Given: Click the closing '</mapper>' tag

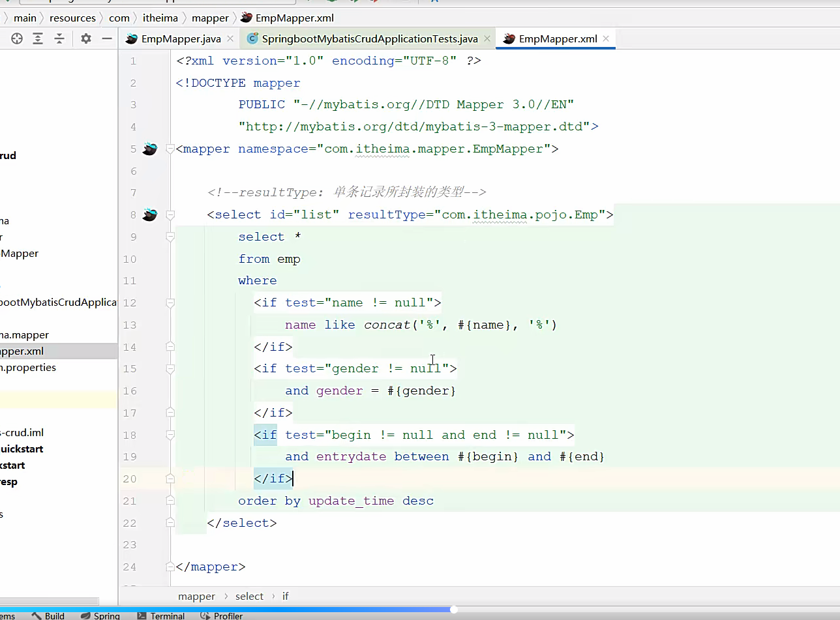Looking at the screenshot, I should (211, 567).
